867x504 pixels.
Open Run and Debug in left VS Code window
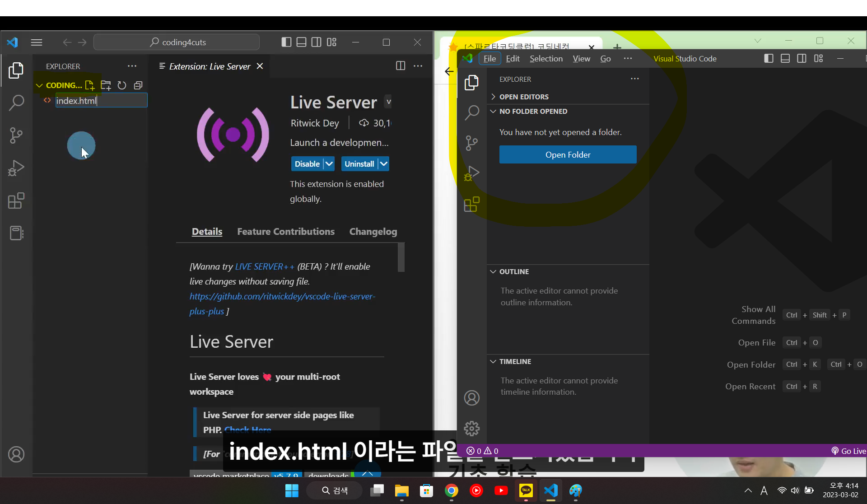click(x=16, y=168)
